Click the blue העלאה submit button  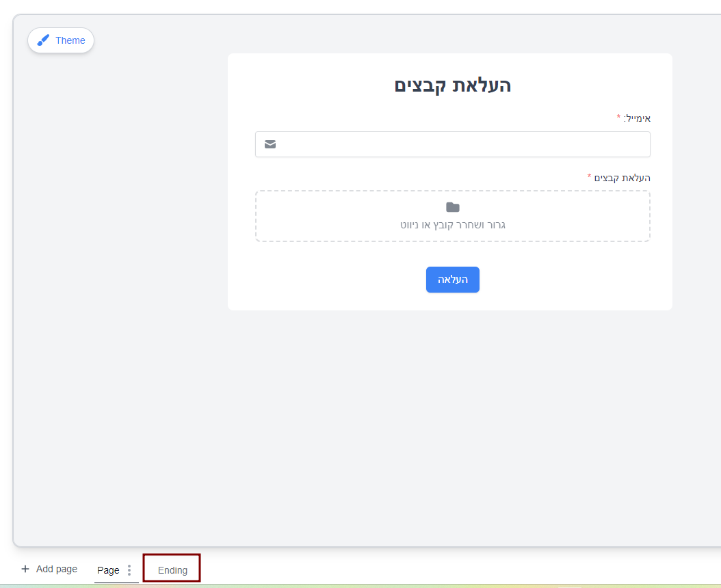(x=453, y=280)
